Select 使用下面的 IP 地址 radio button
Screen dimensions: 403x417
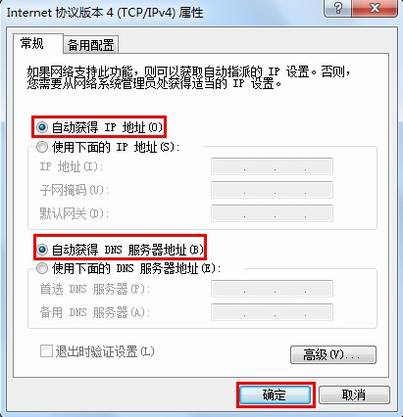(x=42, y=147)
